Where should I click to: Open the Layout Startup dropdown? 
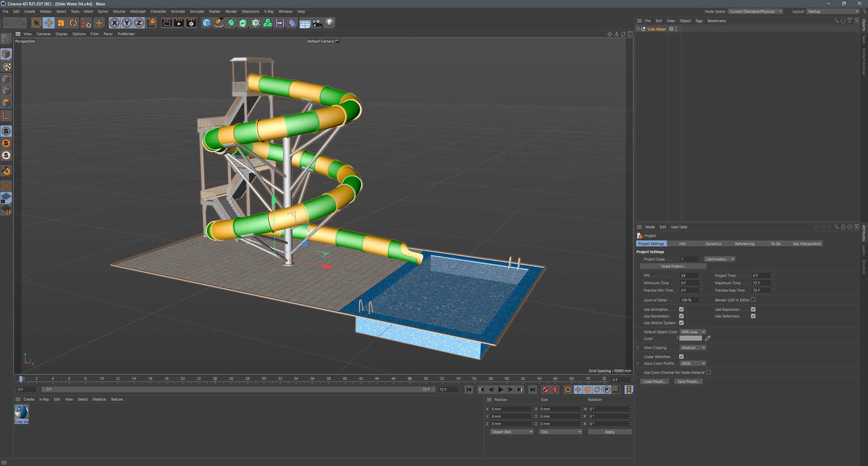click(x=833, y=11)
